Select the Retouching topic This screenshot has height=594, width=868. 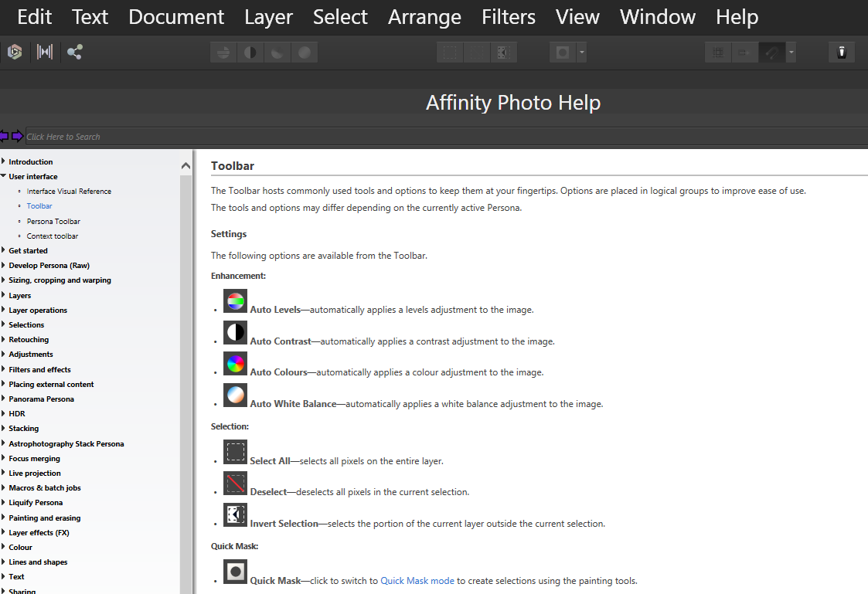tap(29, 340)
